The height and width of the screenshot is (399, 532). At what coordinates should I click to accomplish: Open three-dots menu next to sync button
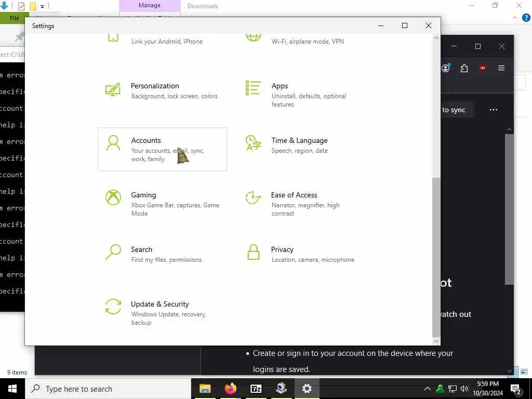[494, 110]
